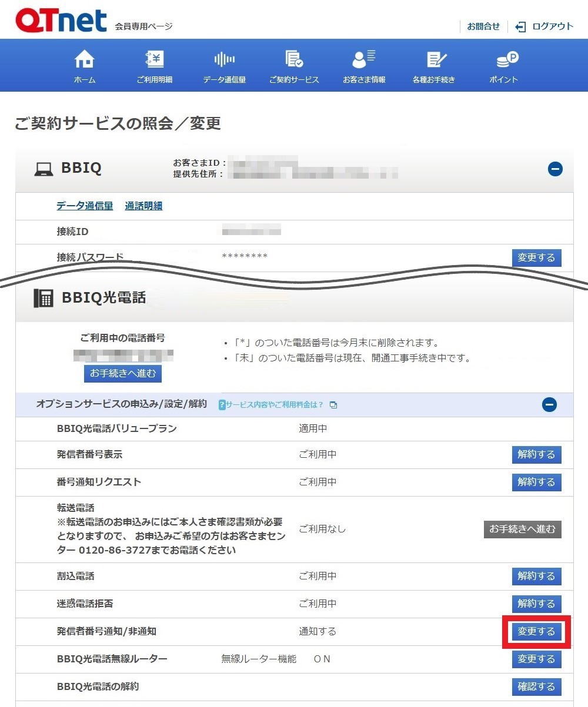Viewport: 588px width, 707px height.
Task: Click the 通知する status text
Action: pyautogui.click(x=318, y=632)
